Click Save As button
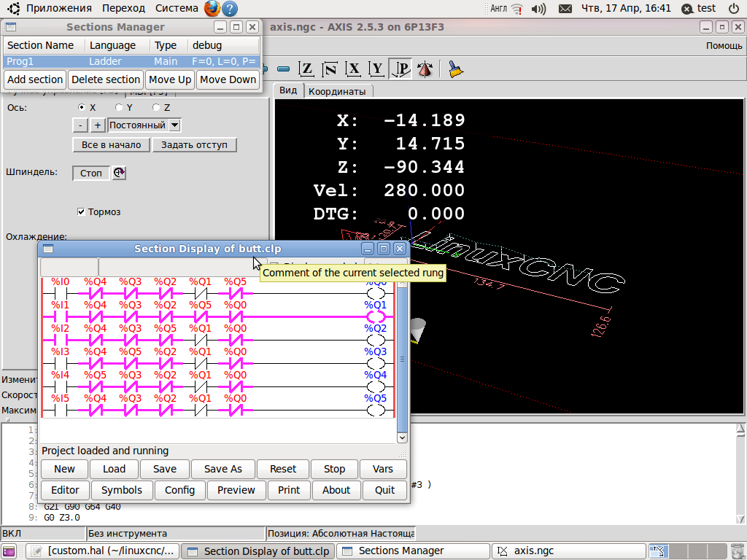Viewport: 747px width, 560px height. (x=223, y=469)
